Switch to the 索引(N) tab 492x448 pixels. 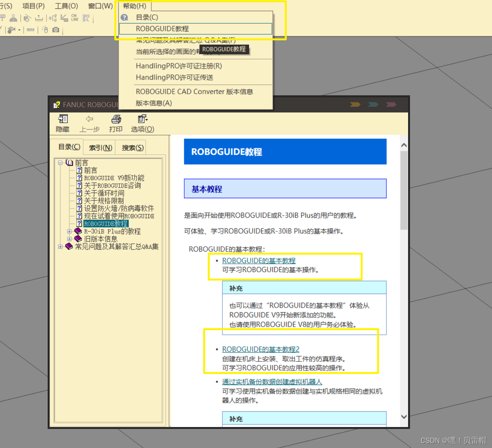(101, 148)
